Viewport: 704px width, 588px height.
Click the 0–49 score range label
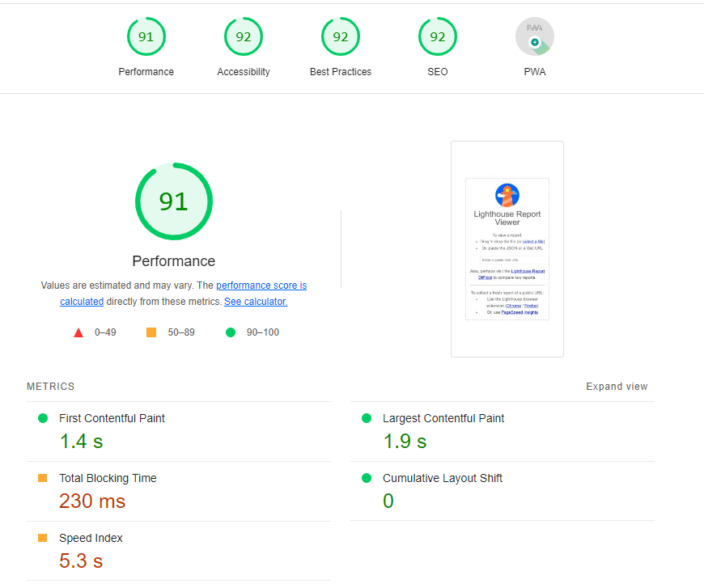(105, 332)
